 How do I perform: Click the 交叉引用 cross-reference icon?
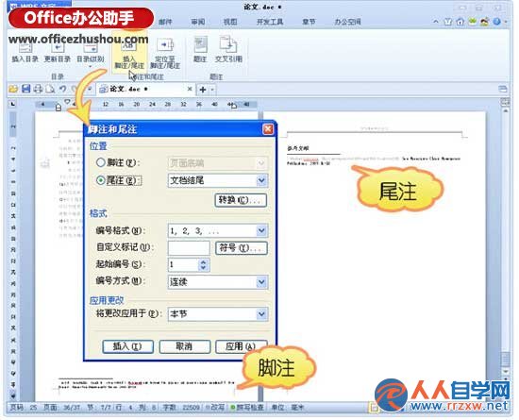tap(228, 50)
